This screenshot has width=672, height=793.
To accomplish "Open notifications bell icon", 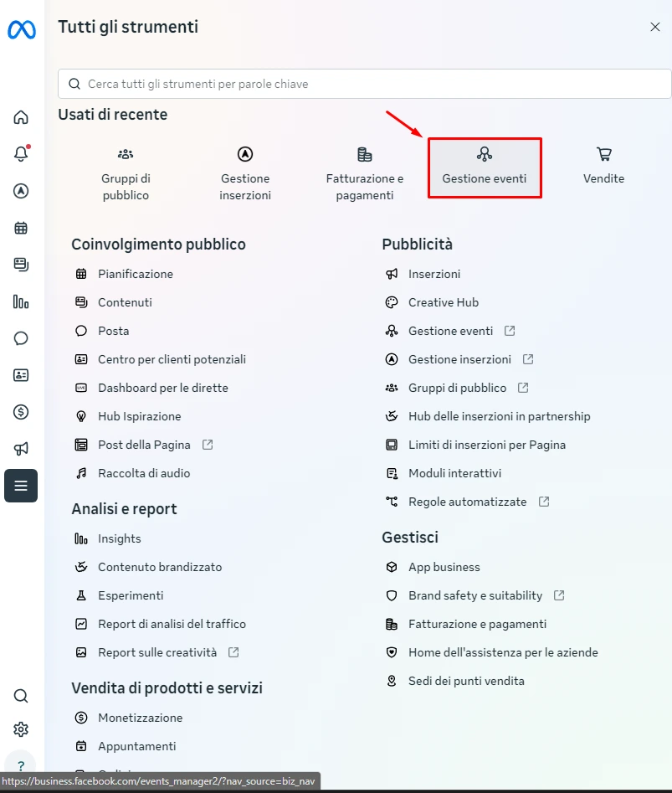I will click(21, 154).
